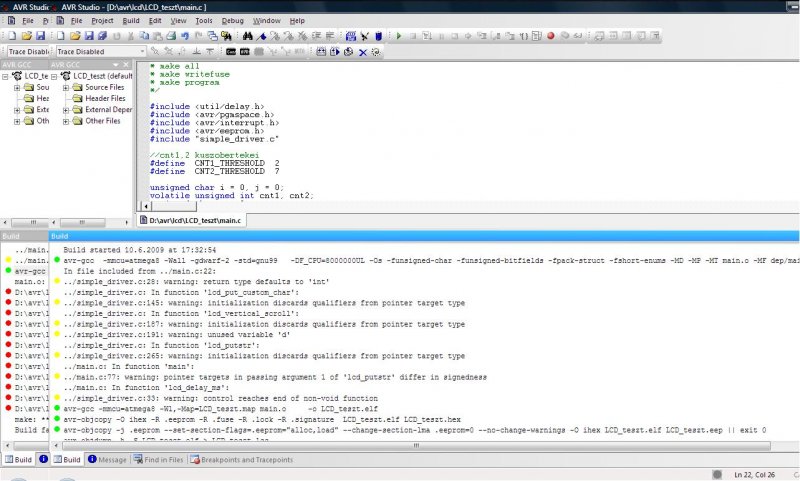800x481 pixels.
Task: Click the 'Build started 10.6.2009' output line
Action: pyautogui.click(x=140, y=250)
